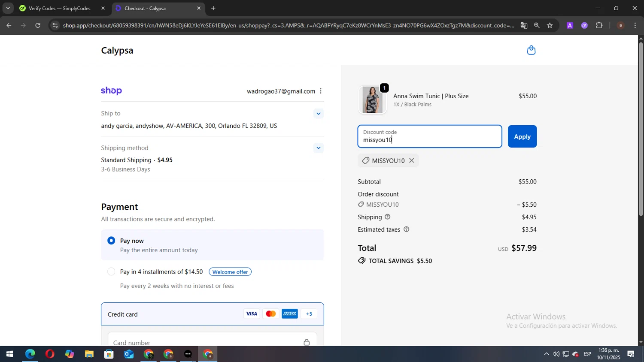
Task: Show hidden system tray icons
Action: [546, 354]
